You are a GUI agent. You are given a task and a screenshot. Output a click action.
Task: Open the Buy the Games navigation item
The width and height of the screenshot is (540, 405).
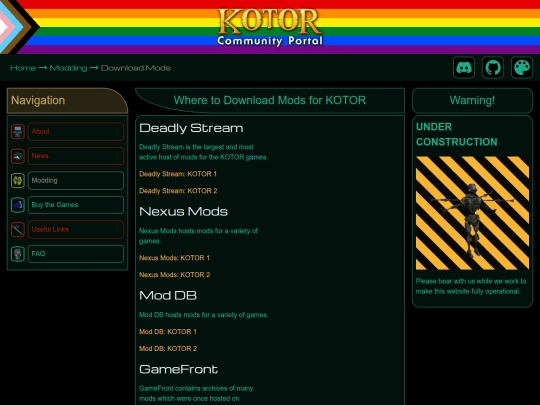click(x=76, y=205)
